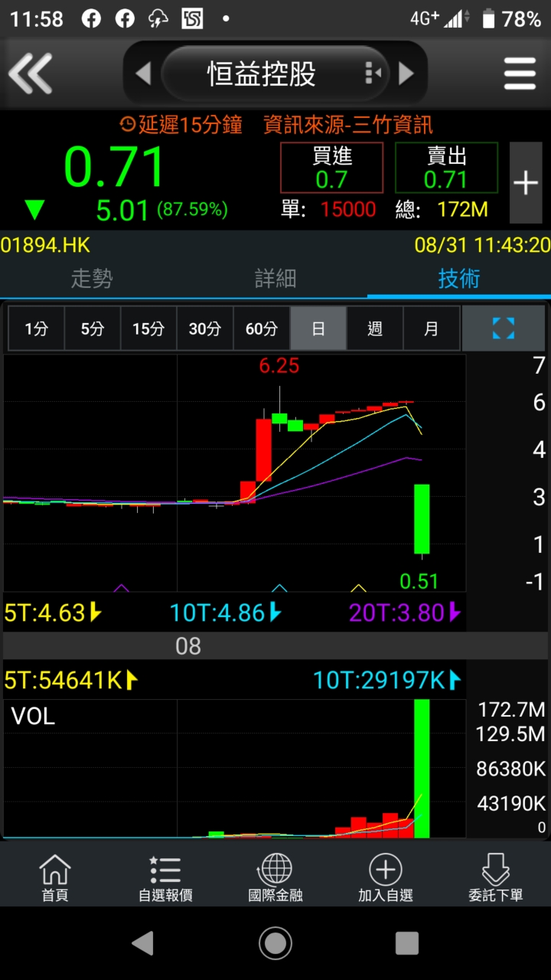
Task: Tap the double-chevron back icon
Action: [x=31, y=73]
